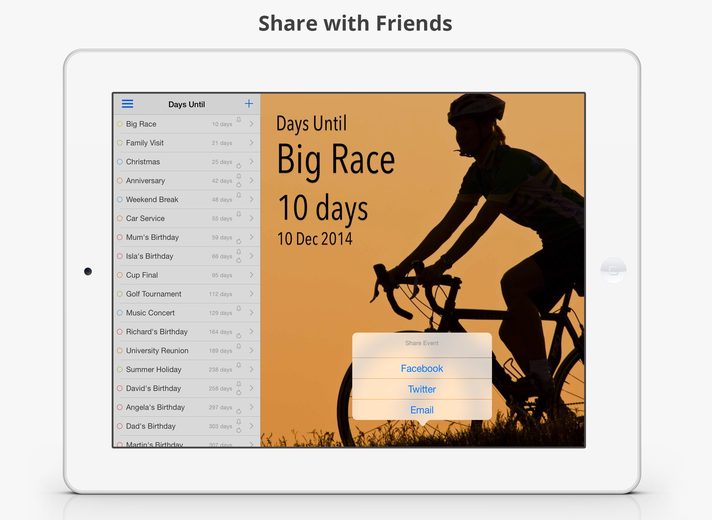Select the Weekend Break event name
This screenshot has height=520, width=712.
pyautogui.click(x=152, y=199)
